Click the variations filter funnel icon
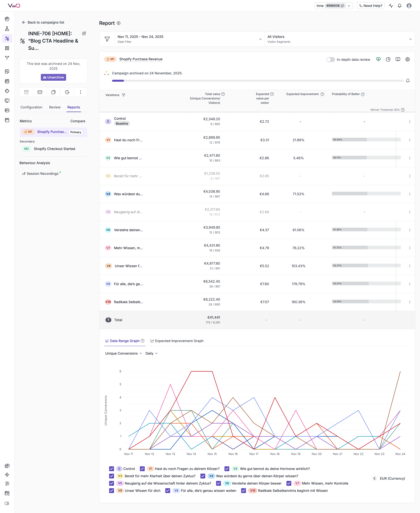 tap(124, 95)
